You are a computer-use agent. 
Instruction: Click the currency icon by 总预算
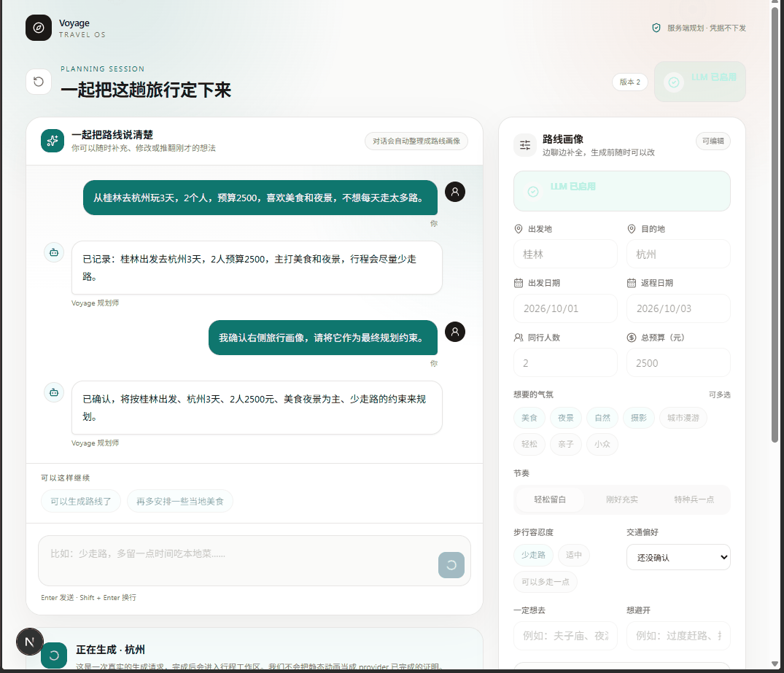click(x=632, y=338)
